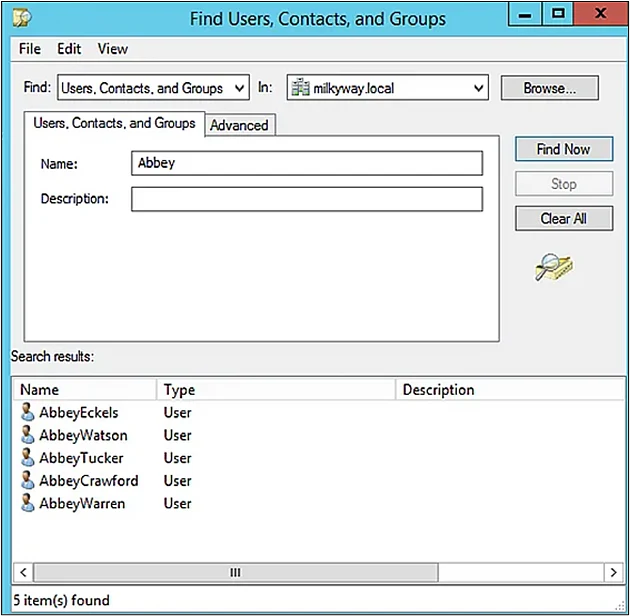Maximize the Find Users window
630x616 pixels.
click(558, 14)
